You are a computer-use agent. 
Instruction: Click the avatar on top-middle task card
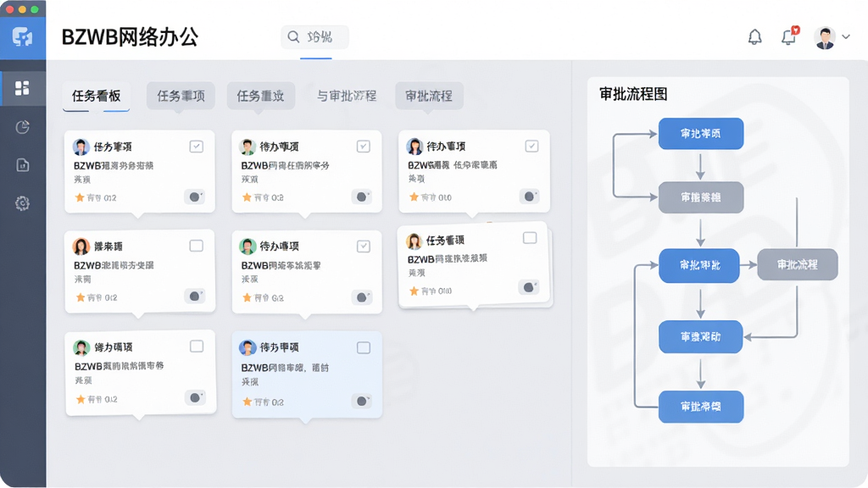point(248,147)
